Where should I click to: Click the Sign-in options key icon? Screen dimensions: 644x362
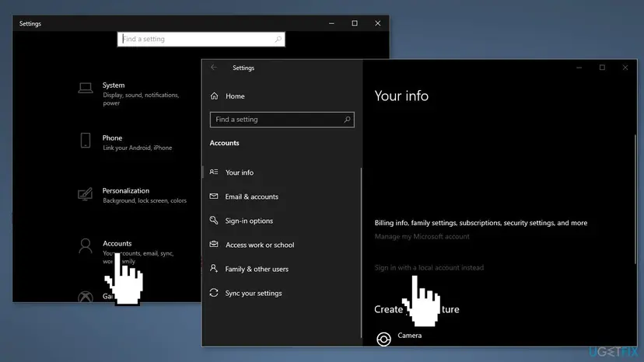pos(214,221)
